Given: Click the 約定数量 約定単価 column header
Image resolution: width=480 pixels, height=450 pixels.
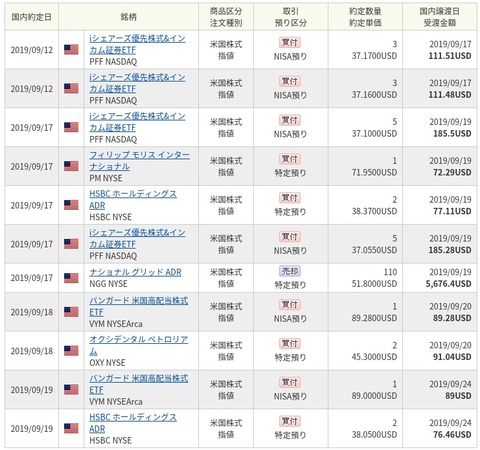Looking at the screenshot, I should coord(365,17).
